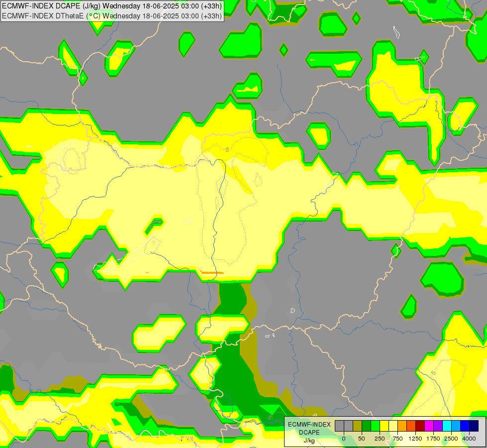
Task: Click the bright yellow legend swatch
Action: tap(384, 426)
